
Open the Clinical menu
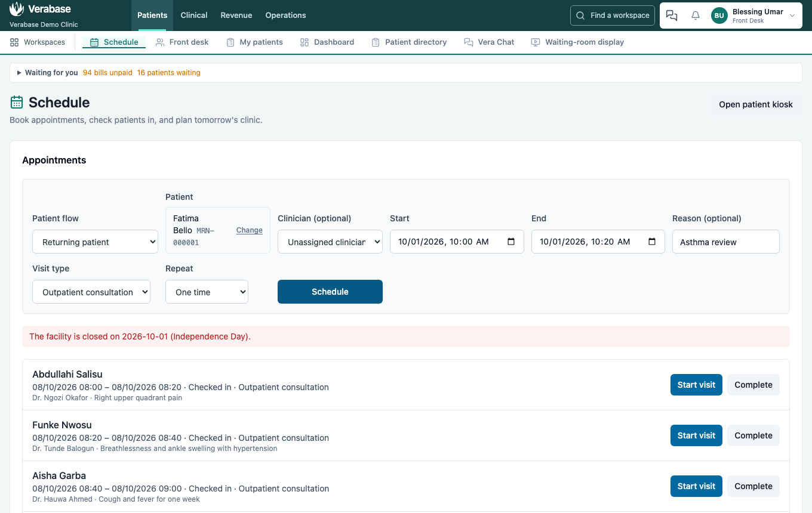tap(194, 16)
